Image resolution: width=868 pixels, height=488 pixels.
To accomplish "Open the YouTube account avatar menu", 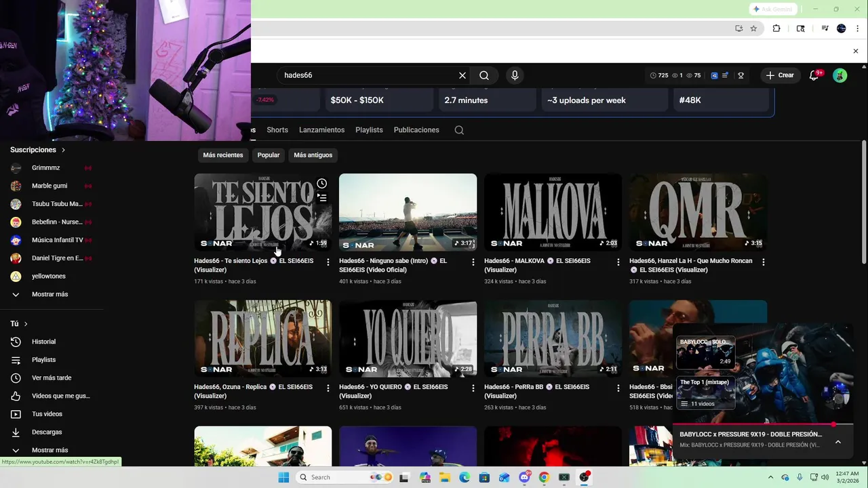I will click(x=840, y=75).
